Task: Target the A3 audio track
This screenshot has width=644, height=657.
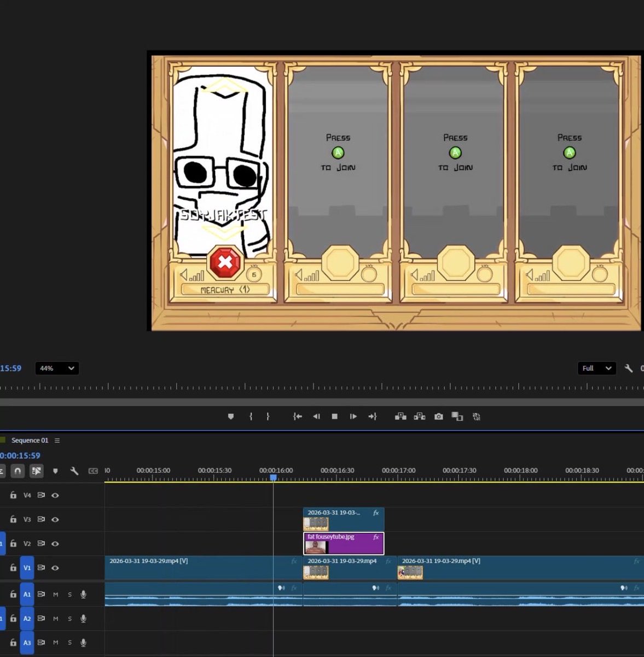Action: [27, 643]
